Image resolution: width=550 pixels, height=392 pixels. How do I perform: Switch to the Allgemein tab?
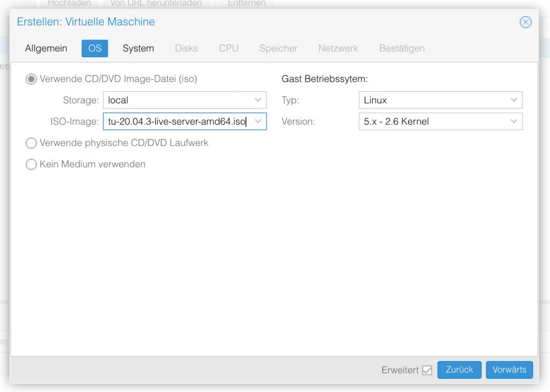click(x=46, y=48)
